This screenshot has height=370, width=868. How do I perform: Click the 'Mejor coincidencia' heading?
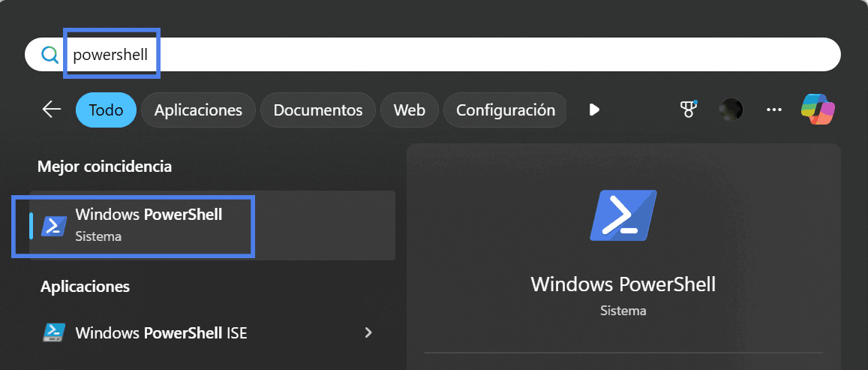click(x=104, y=166)
